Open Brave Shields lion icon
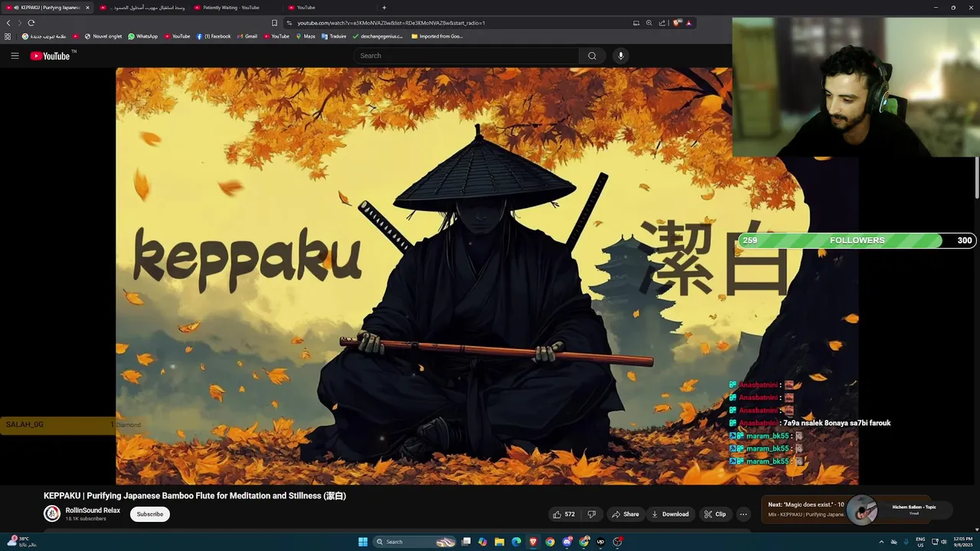The height and width of the screenshot is (551, 980). pyautogui.click(x=677, y=23)
